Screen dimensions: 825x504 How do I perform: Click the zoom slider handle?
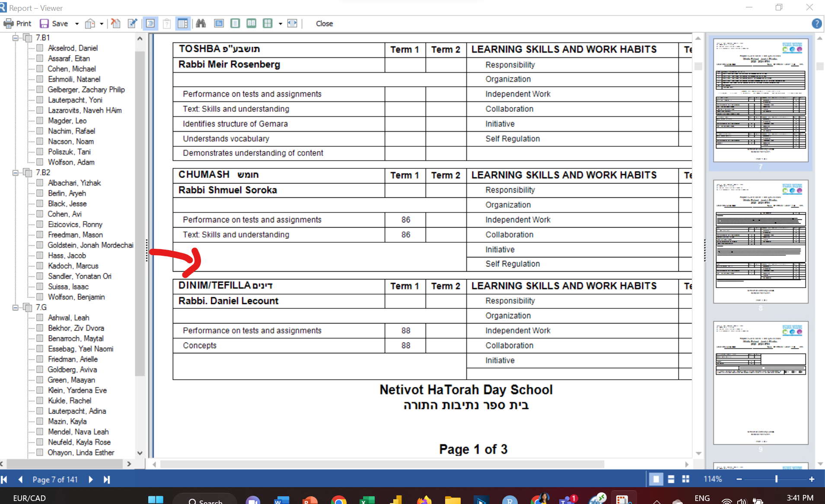[777, 479]
